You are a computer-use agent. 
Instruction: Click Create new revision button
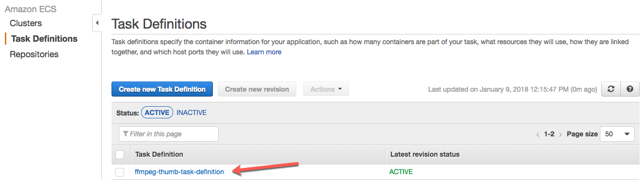click(x=257, y=89)
